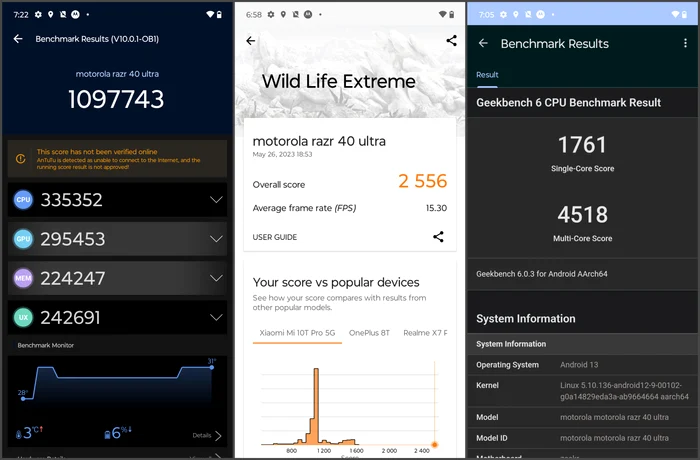Tap the back arrow in Wild Life Extreme screen

251,41
